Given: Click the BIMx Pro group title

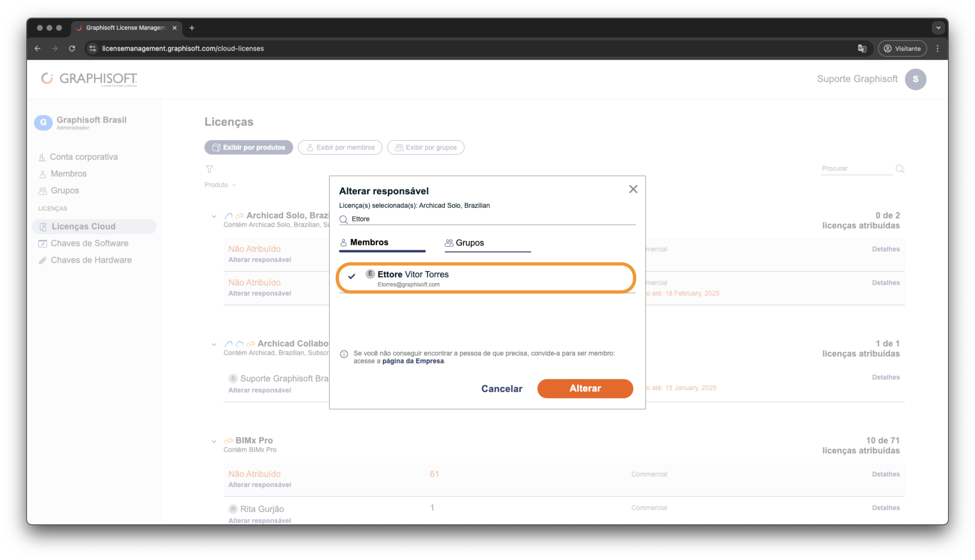Looking at the screenshot, I should click(254, 441).
